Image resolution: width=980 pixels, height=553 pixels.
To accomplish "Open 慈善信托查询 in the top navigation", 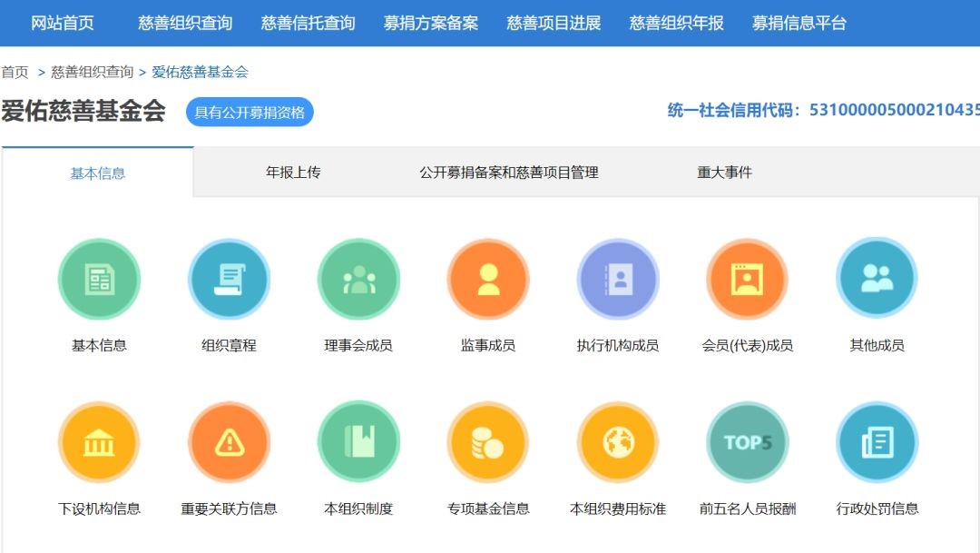I will pos(309,23).
